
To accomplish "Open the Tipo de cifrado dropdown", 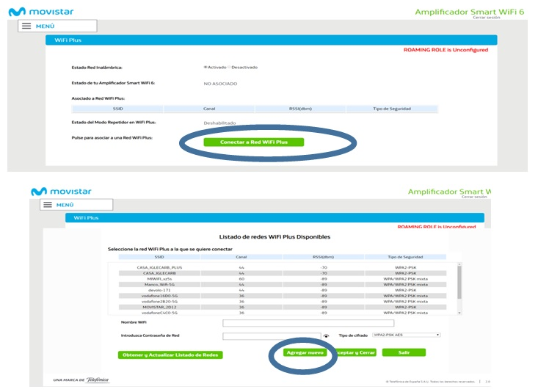I will (406, 335).
